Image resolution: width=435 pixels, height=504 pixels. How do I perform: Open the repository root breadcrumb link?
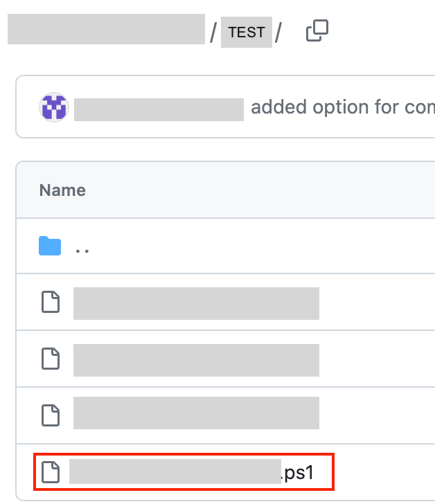coord(106,29)
